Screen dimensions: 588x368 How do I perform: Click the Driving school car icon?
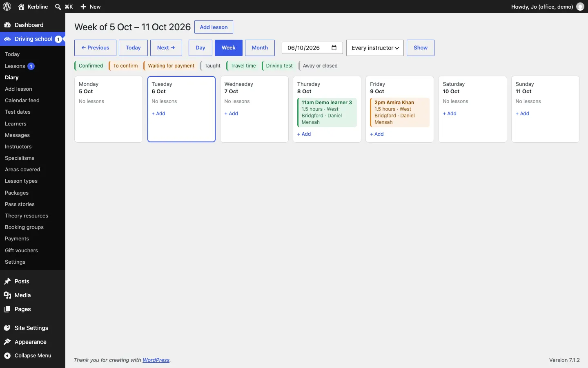pos(7,39)
